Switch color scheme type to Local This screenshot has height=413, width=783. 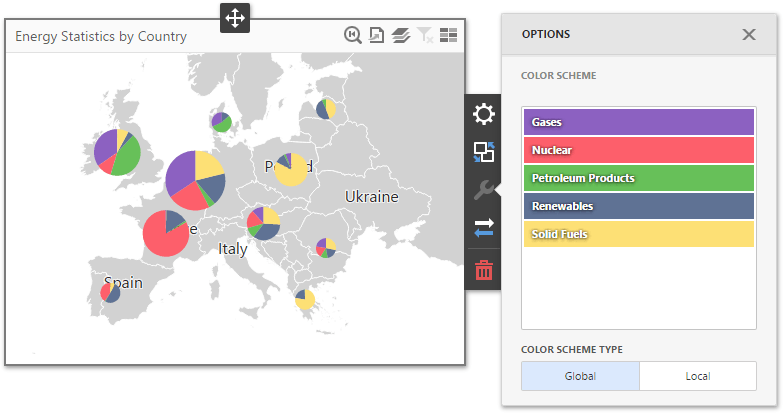[697, 376]
